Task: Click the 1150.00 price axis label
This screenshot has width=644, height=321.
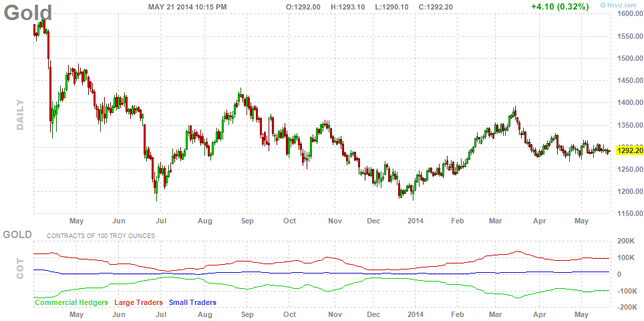Action: pyautogui.click(x=629, y=214)
